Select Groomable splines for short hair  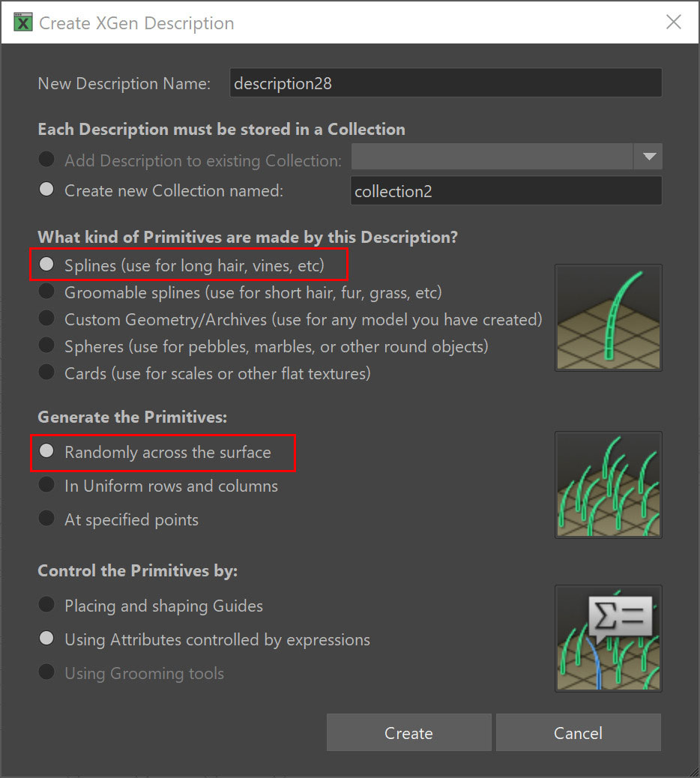[x=46, y=292]
